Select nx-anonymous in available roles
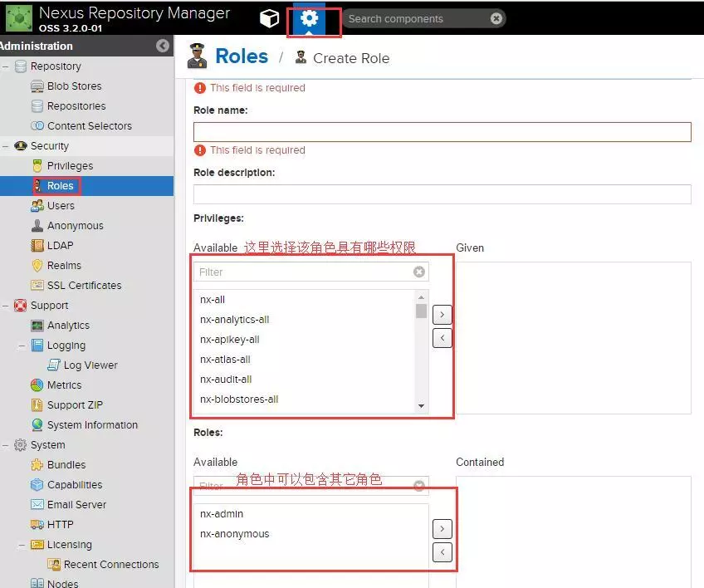The image size is (704, 588). (x=311, y=534)
